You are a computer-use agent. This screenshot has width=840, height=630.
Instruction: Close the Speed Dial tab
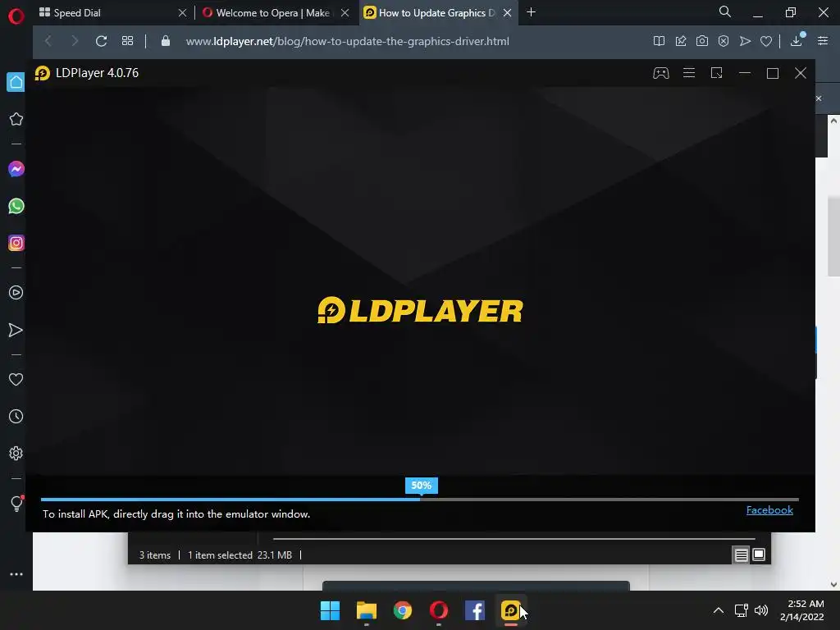point(182,13)
